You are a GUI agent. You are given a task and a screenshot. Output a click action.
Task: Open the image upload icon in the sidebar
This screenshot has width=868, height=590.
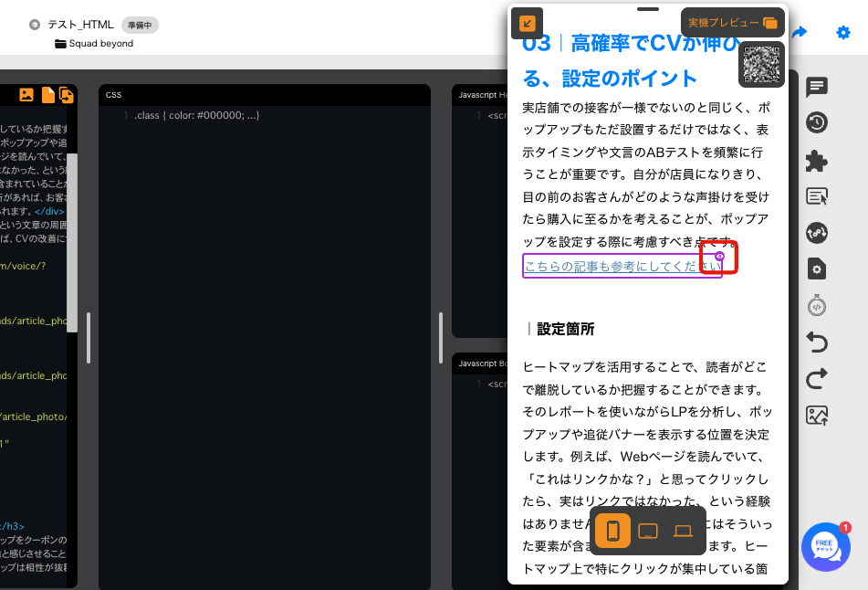816,415
